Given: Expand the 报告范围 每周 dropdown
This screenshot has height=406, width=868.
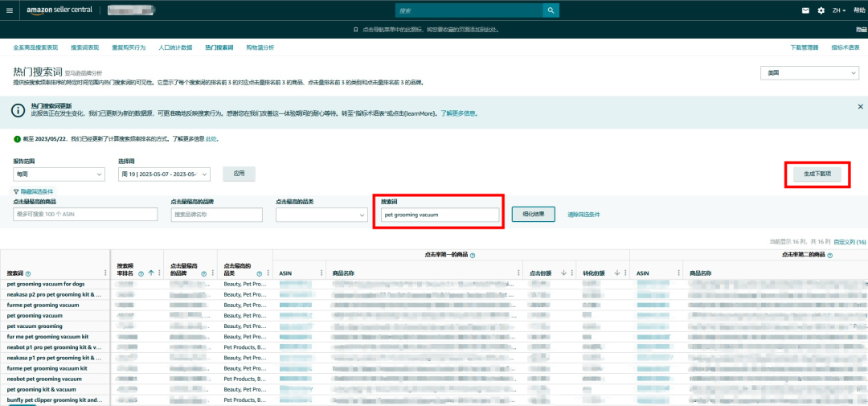Looking at the screenshot, I should (x=59, y=174).
